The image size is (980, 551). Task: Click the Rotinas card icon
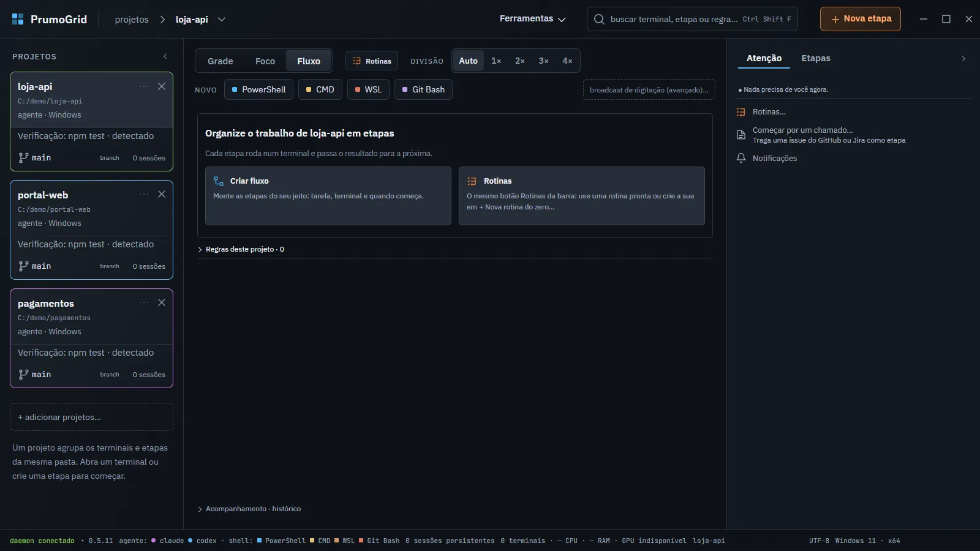[x=472, y=181]
